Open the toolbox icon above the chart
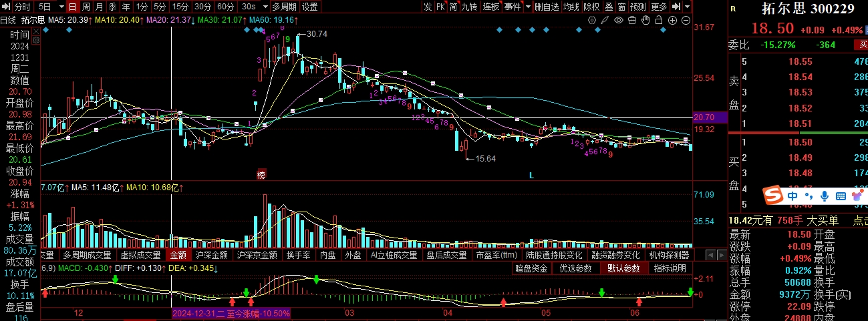 point(632,20)
